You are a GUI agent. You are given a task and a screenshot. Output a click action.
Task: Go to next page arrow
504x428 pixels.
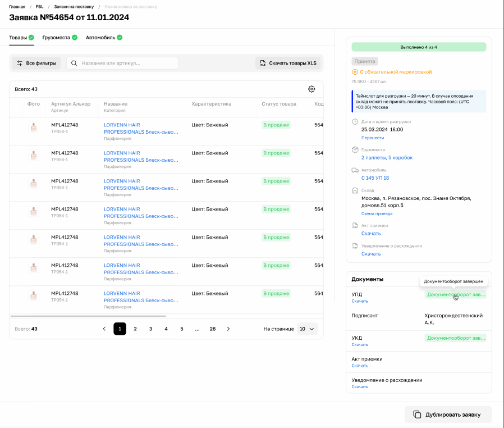pyautogui.click(x=228, y=329)
